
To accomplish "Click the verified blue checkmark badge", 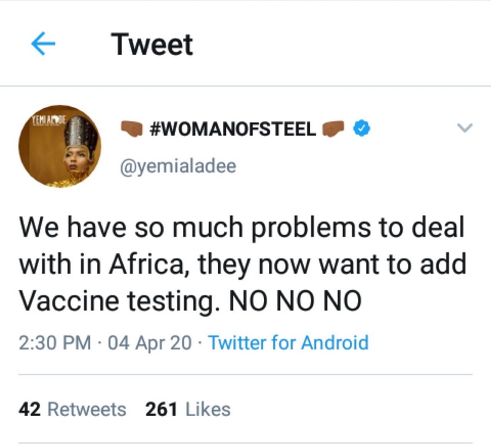I will point(361,128).
